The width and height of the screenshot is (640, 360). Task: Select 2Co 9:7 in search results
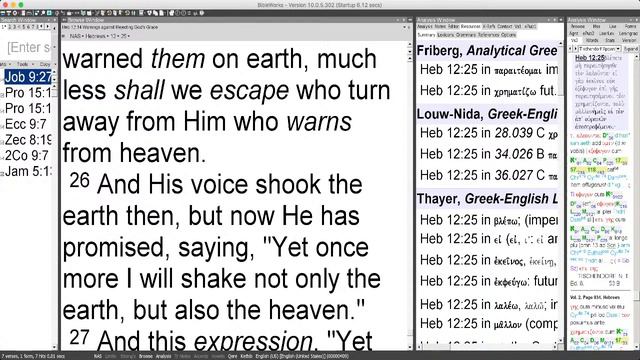click(27, 156)
